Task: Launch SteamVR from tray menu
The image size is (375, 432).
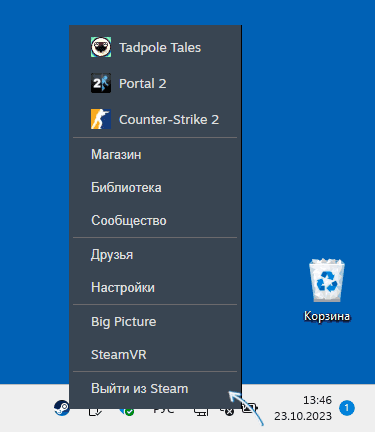Action: (155, 355)
